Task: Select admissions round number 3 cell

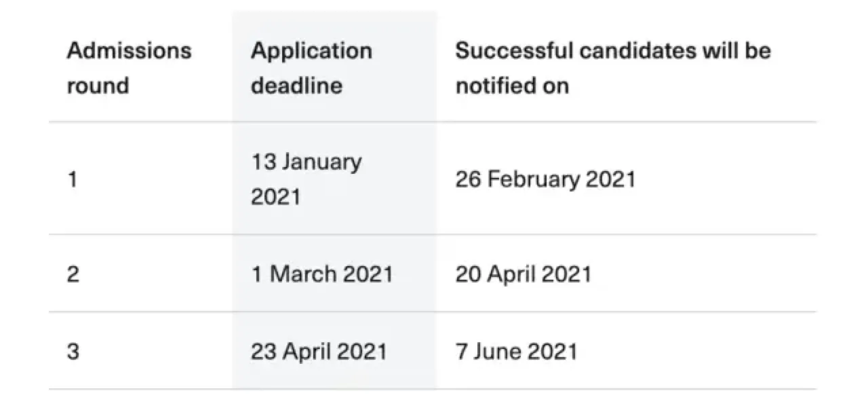Action: [73, 352]
